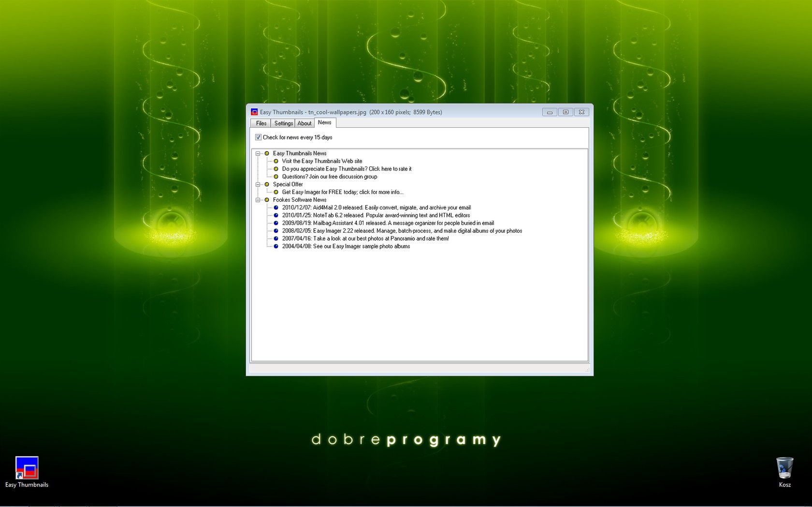Click the blue bullet for the 2007/04/16 Panoramio entry
Screen dimensions: 812x507
coord(276,239)
